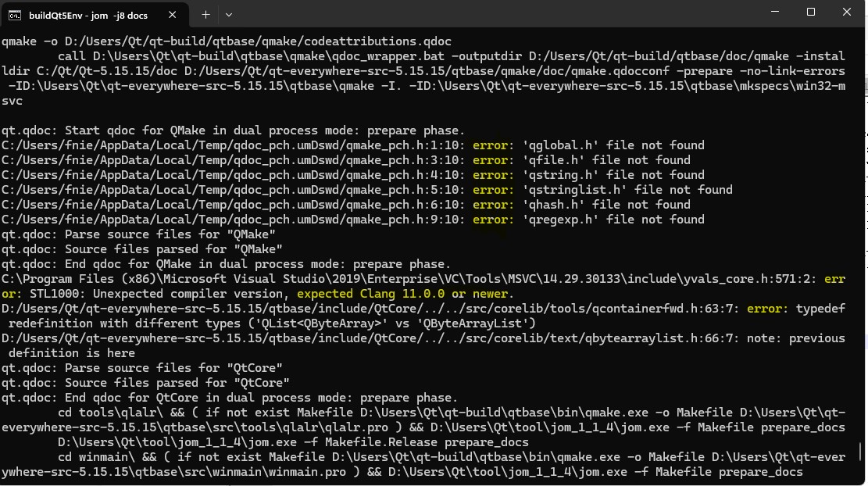This screenshot has height=486, width=868.
Task: Click the qbytearraylist.h:66:7 note line
Action: pyautogui.click(x=423, y=345)
